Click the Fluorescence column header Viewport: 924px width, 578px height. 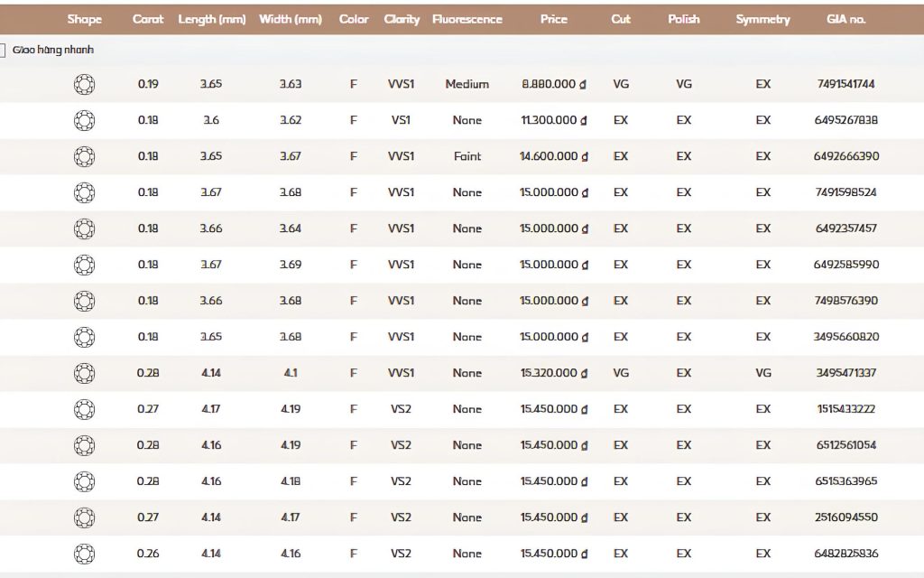tap(467, 19)
